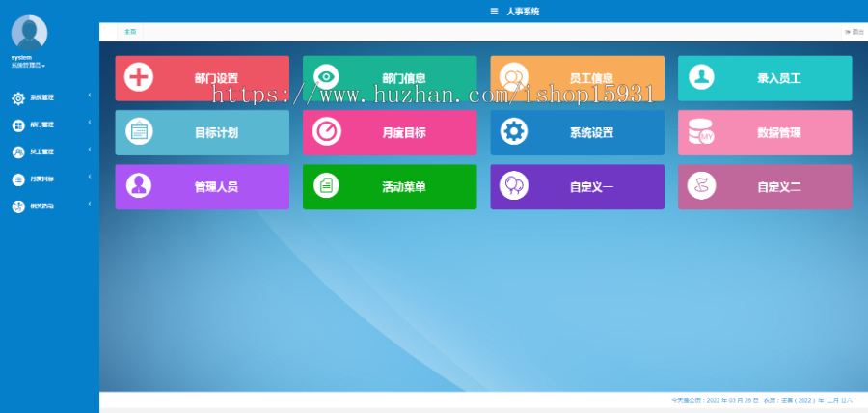Click the gauge icon on 月度目标
The image size is (868, 413).
click(327, 132)
